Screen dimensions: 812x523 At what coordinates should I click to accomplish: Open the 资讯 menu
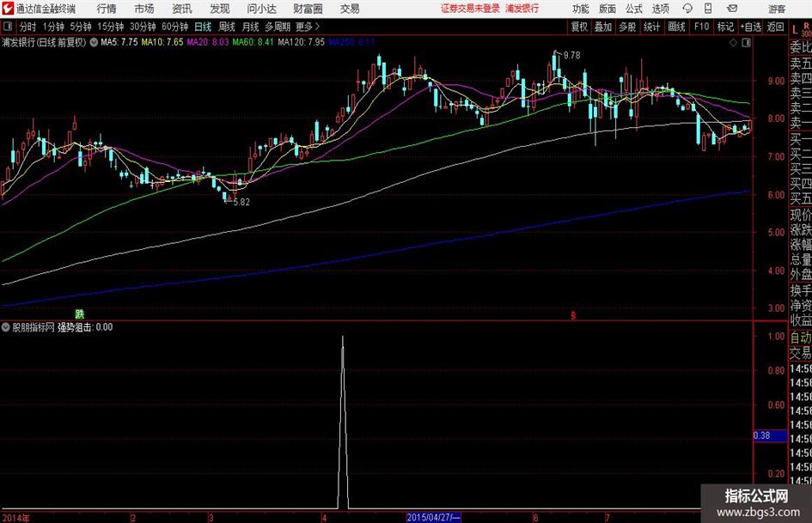(x=182, y=9)
